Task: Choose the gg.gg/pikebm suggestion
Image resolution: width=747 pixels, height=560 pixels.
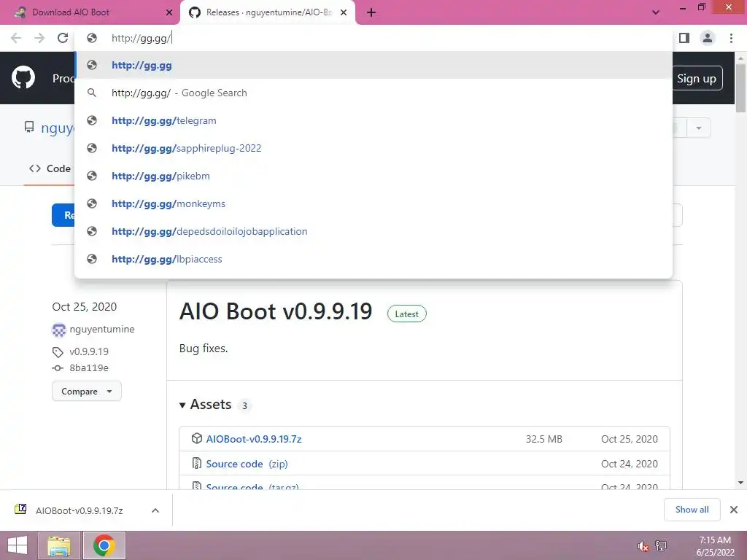Action: (373, 176)
